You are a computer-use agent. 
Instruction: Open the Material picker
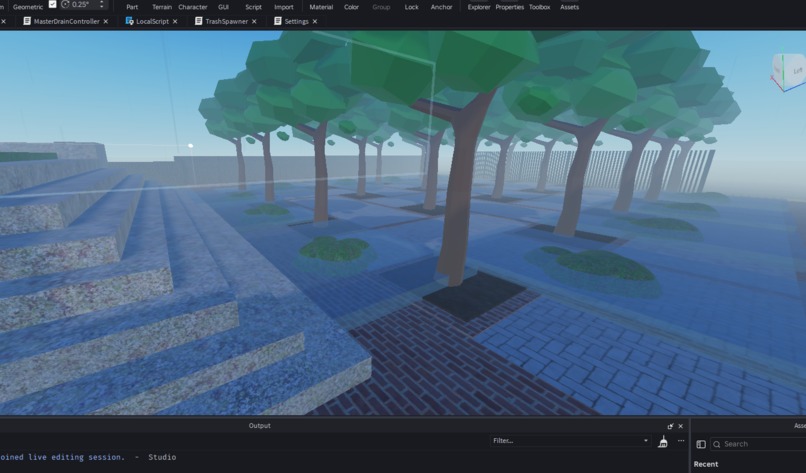pos(321,7)
